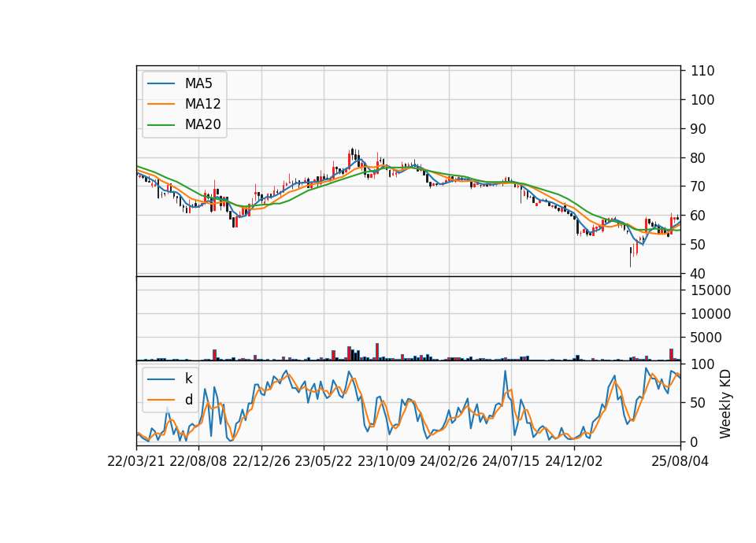Click the 22/12/26 date tick label
Image resolution: width=756 pixels, height=543 pixels.
coord(261,461)
